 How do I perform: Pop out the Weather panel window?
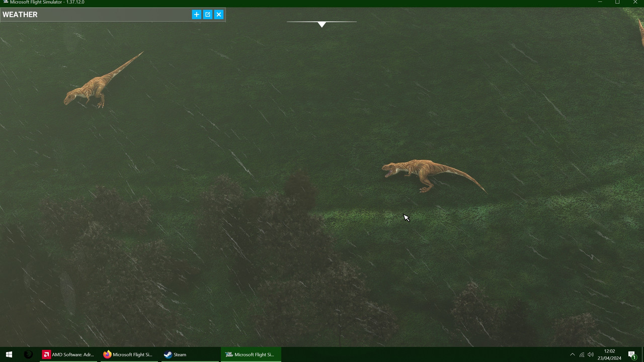click(208, 15)
